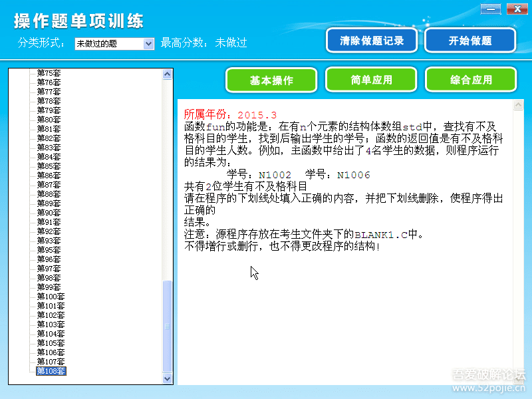Viewport: 532px width, 399px height.
Task: Click the close window button
Action: pyautogui.click(x=517, y=9)
